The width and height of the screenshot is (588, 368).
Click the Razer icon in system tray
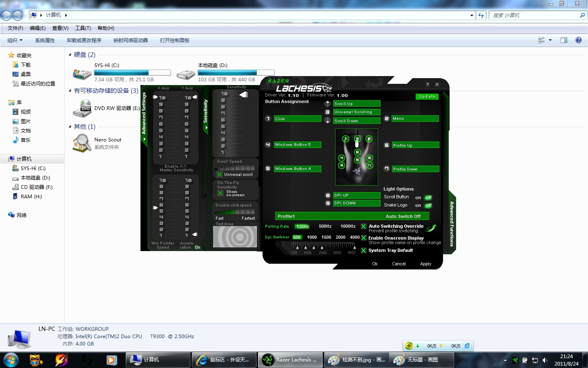[x=515, y=360]
